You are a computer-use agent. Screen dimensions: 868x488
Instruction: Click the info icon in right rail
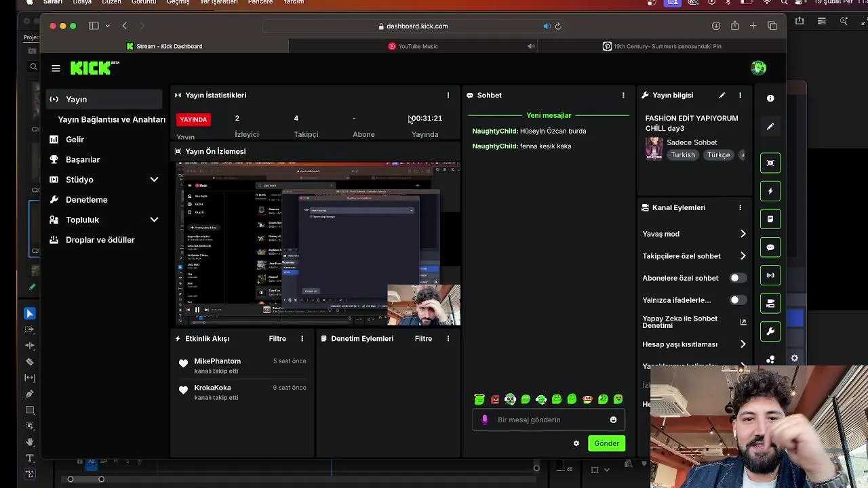pyautogui.click(x=770, y=98)
